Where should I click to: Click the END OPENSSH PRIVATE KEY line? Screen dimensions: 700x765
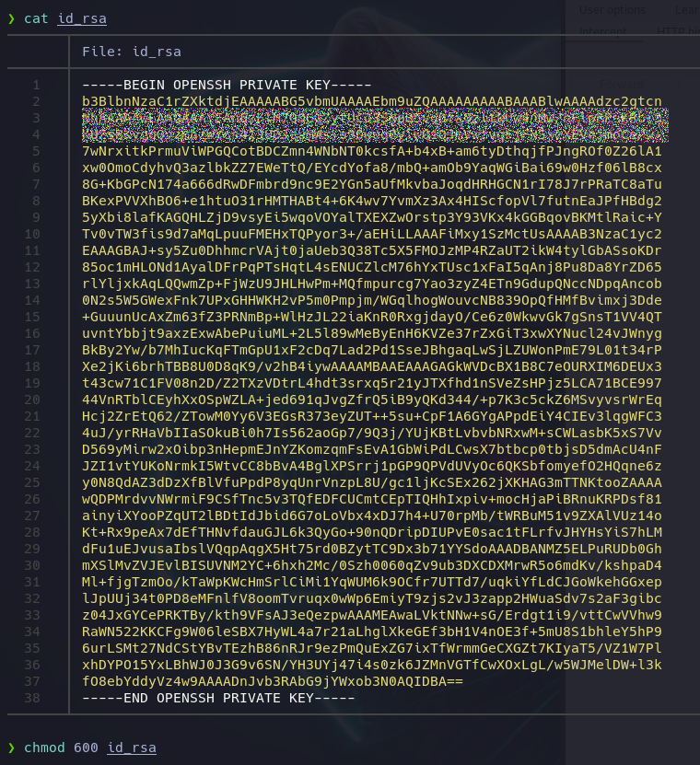coord(218,697)
